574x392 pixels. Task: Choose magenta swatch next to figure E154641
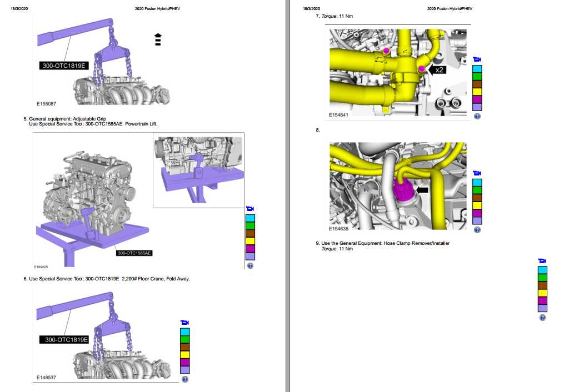(477, 100)
